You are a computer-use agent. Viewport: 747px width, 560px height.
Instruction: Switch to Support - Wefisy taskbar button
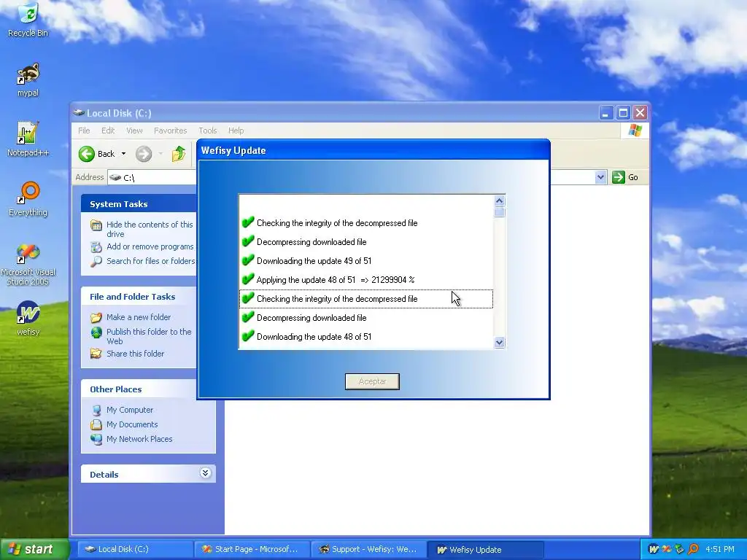click(x=368, y=549)
